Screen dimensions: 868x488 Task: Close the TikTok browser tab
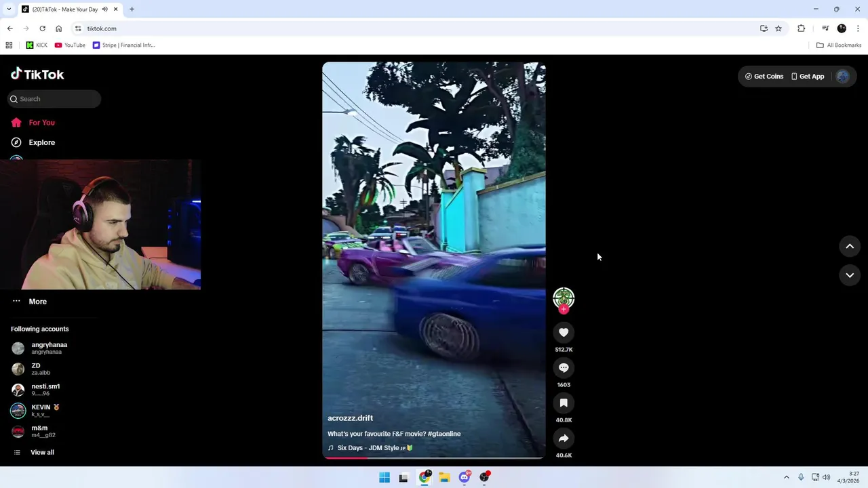(115, 9)
